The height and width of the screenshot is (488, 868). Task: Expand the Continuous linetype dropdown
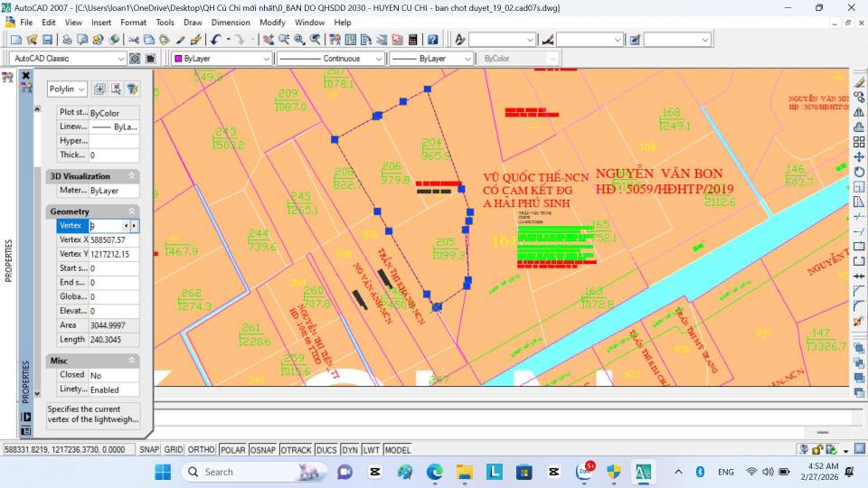[x=379, y=59]
